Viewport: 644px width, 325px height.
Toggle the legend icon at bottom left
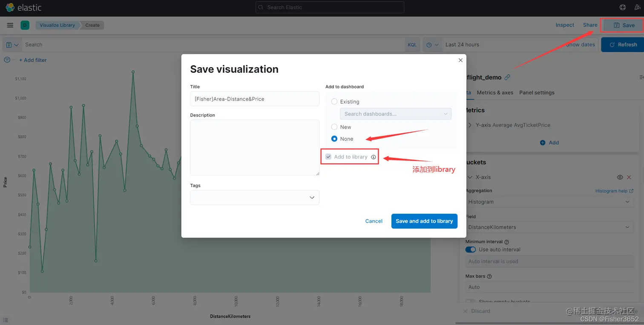point(6,320)
